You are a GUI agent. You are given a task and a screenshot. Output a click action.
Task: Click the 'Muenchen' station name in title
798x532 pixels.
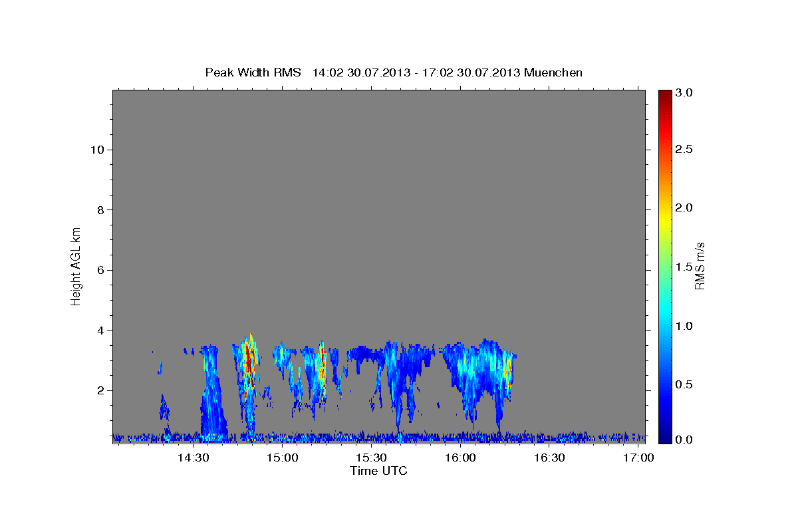pos(553,72)
